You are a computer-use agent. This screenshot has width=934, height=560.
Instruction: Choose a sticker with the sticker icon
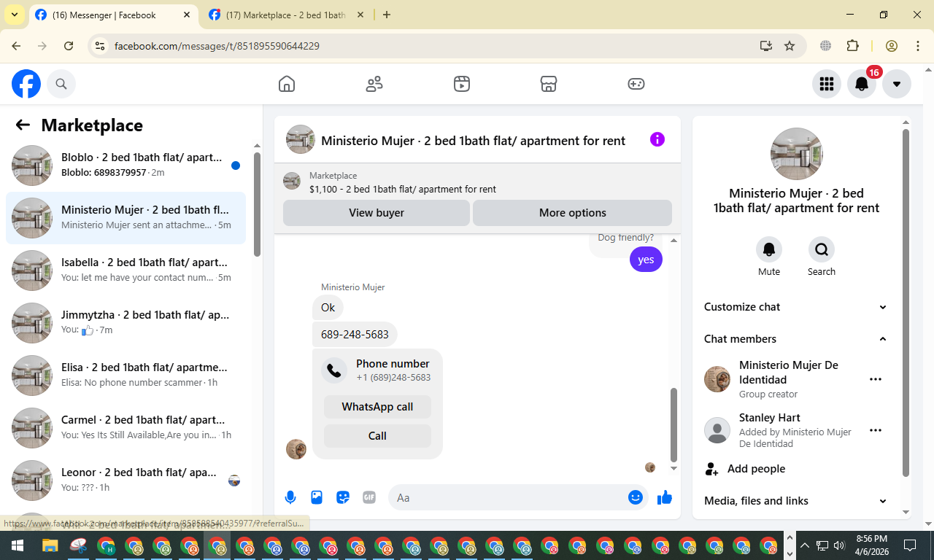point(343,497)
